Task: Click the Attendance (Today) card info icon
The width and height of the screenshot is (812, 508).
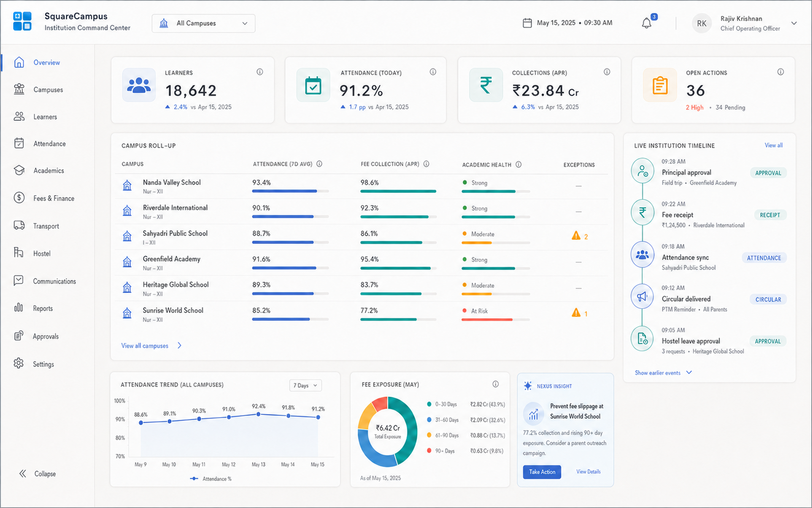Action: 433,72
